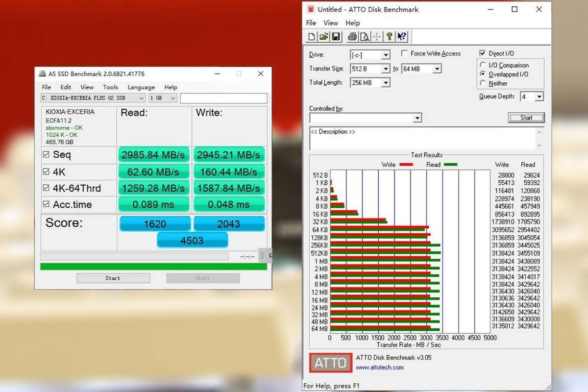Click the red ATTO logo

[331, 364]
